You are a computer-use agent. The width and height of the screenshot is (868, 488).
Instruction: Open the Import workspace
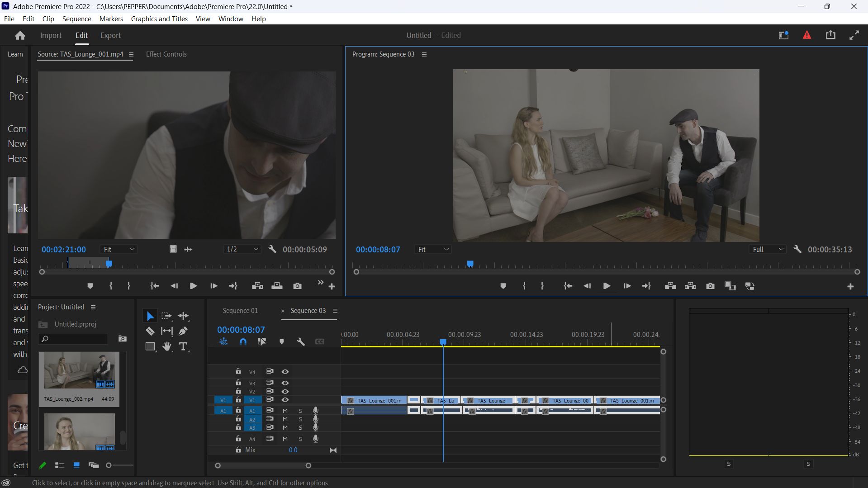[x=51, y=35]
